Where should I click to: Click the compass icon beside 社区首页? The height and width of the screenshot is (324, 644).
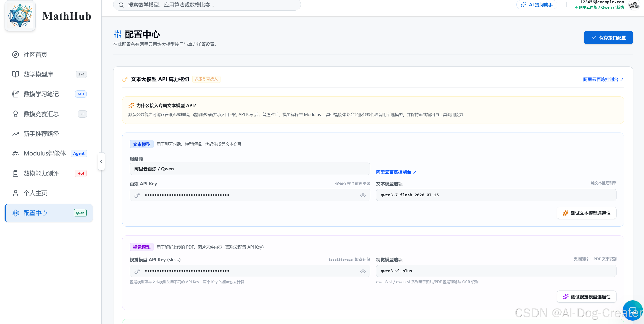[x=16, y=55]
